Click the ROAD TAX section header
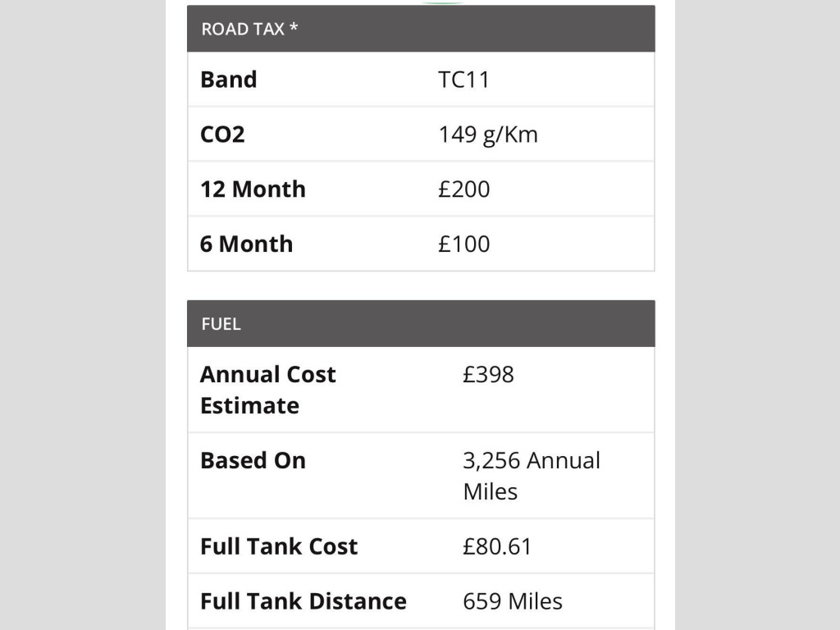The height and width of the screenshot is (630, 840). click(244, 30)
